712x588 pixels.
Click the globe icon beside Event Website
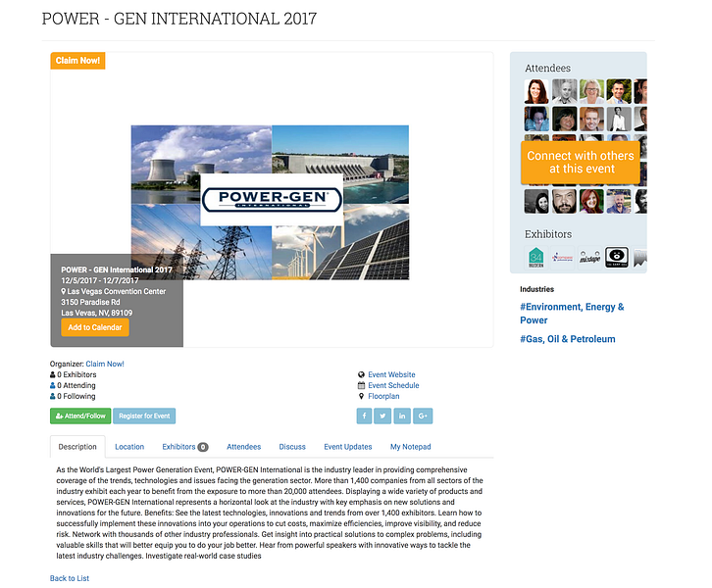pyautogui.click(x=362, y=374)
